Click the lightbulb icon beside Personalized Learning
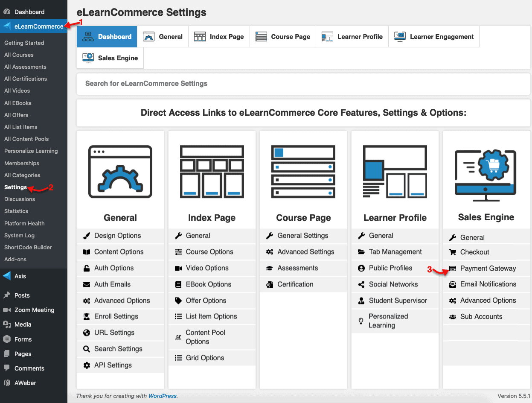 pos(361,321)
